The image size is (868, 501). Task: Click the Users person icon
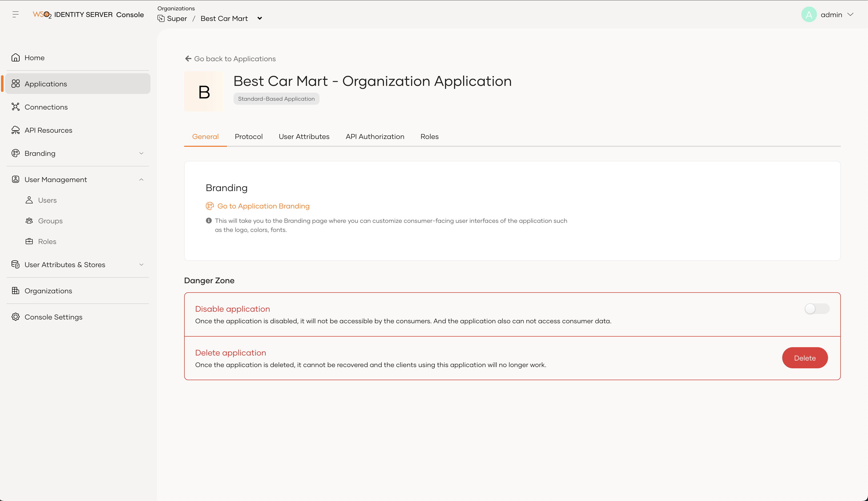click(29, 200)
